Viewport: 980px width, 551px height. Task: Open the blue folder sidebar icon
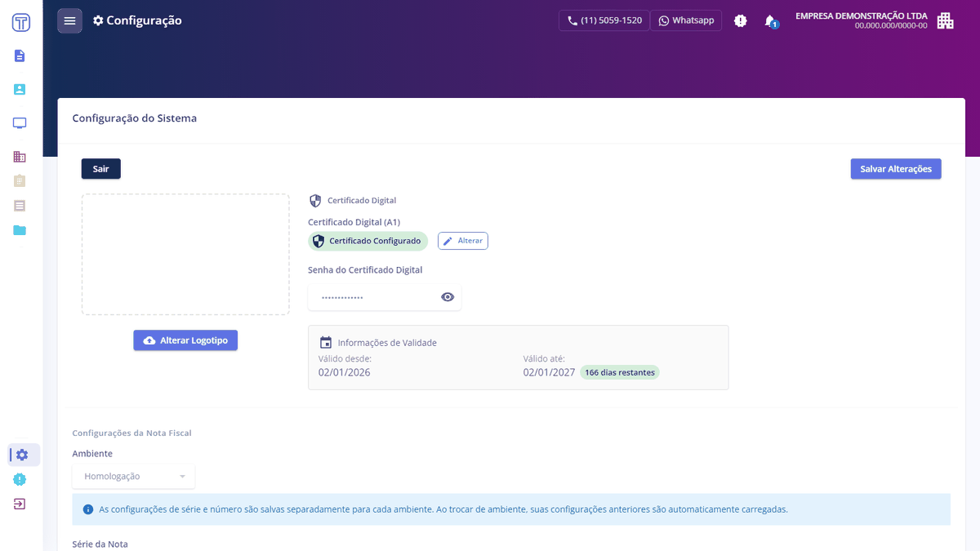[20, 230]
